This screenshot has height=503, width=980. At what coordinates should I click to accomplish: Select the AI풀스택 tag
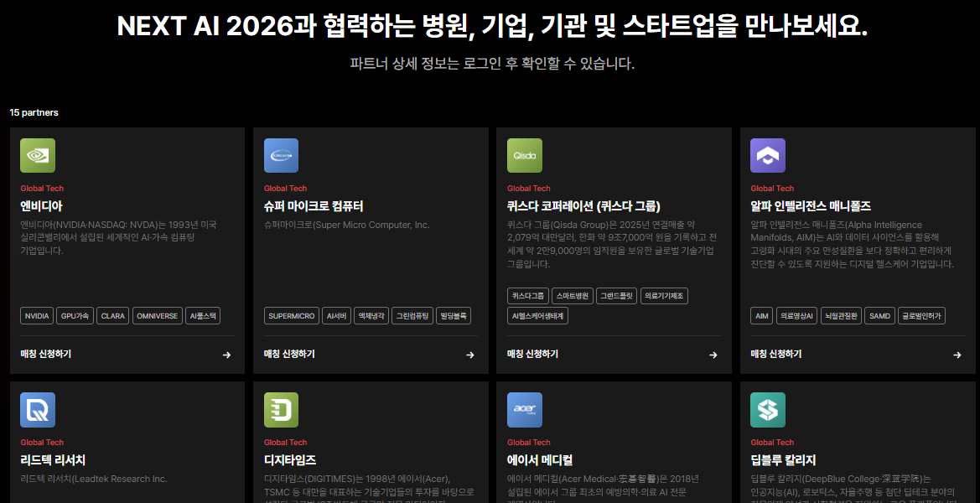coord(203,315)
